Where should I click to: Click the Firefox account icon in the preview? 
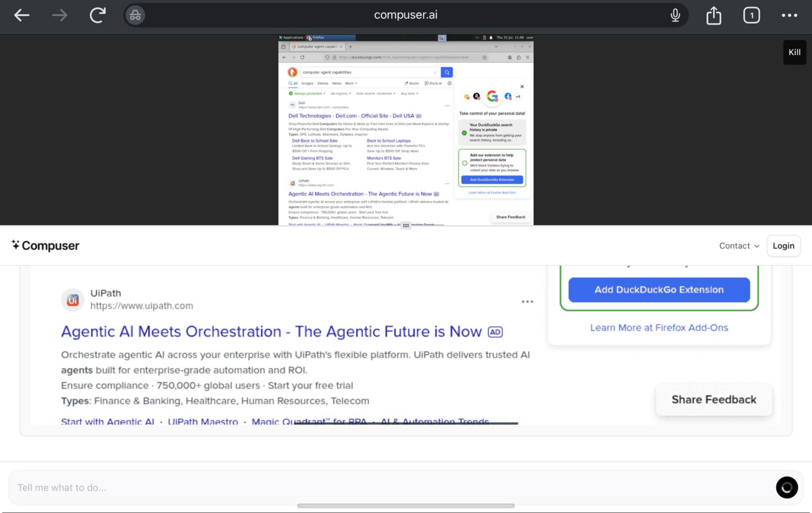[x=510, y=57]
